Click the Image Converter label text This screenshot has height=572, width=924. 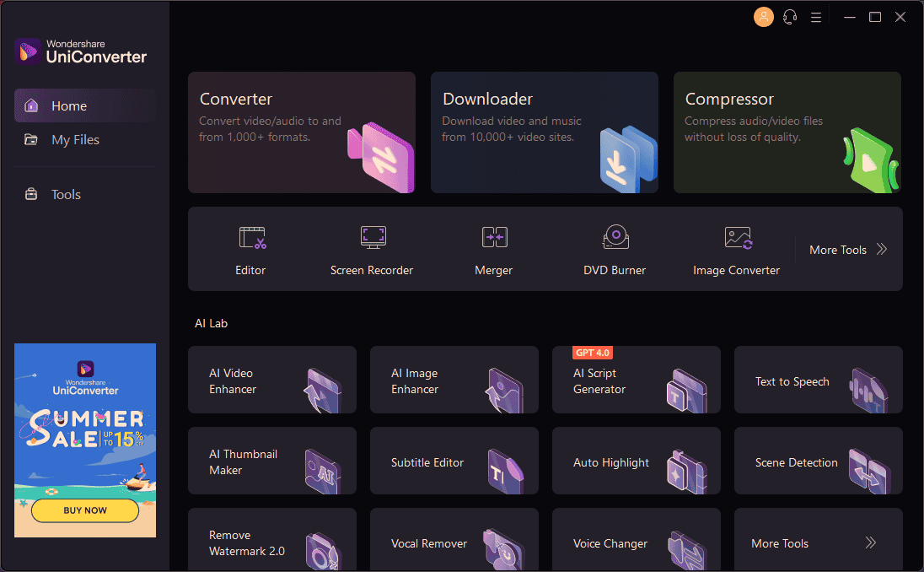(736, 270)
